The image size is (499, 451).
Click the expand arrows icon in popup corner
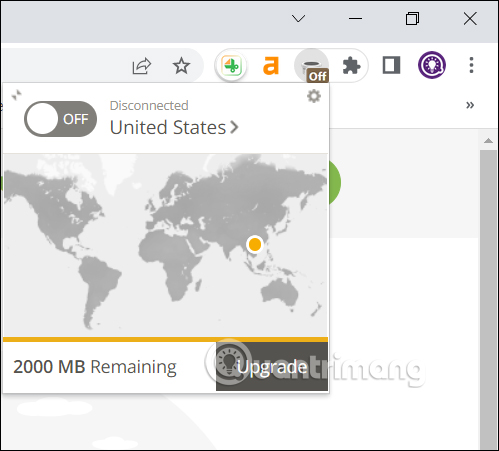16,95
